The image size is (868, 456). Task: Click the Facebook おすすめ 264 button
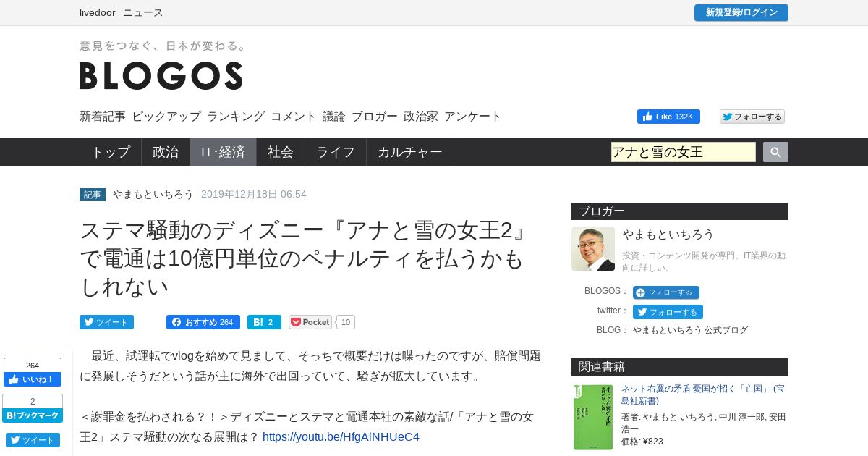[203, 322]
